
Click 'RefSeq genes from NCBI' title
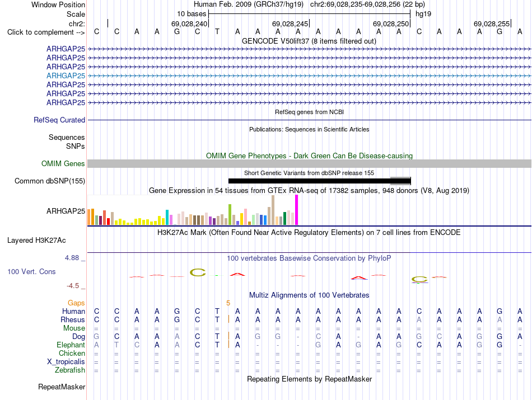click(309, 112)
